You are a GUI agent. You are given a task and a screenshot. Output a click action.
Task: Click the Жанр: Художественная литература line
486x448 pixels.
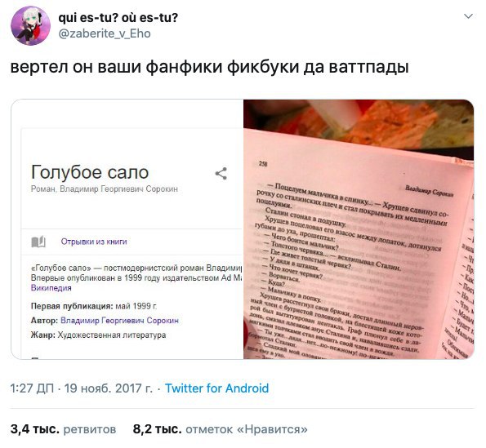coord(98,335)
